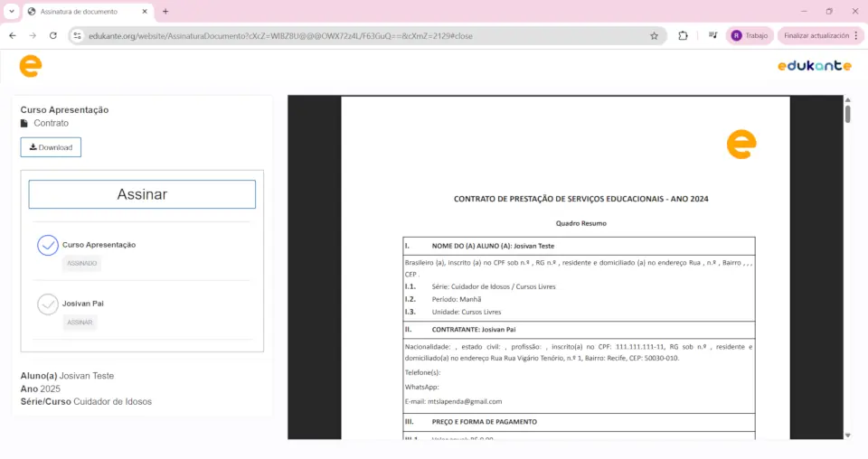Click NOME DO (A) ALUNO (A): Josivan Teste row
The height and width of the screenshot is (459, 868).
point(579,246)
